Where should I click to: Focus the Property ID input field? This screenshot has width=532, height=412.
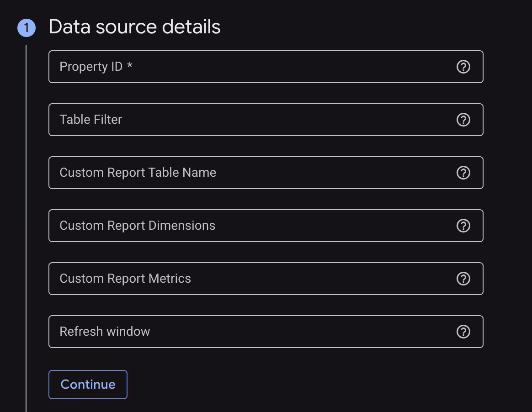pyautogui.click(x=266, y=67)
